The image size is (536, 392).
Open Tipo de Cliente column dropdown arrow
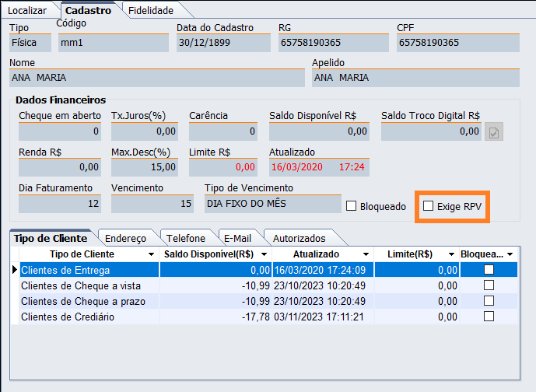click(151, 254)
